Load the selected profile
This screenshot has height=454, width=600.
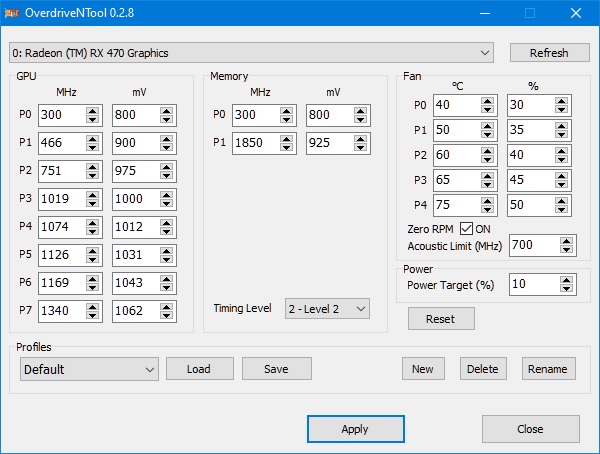199,369
